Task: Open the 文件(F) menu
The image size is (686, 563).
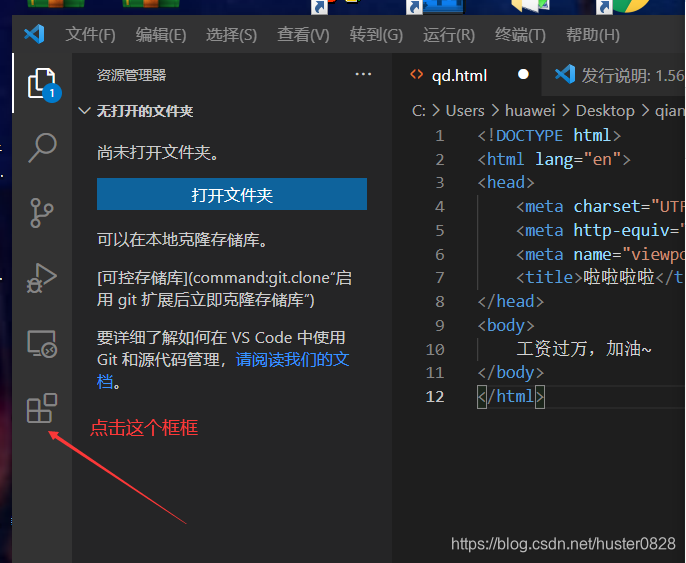Action: tap(91, 35)
